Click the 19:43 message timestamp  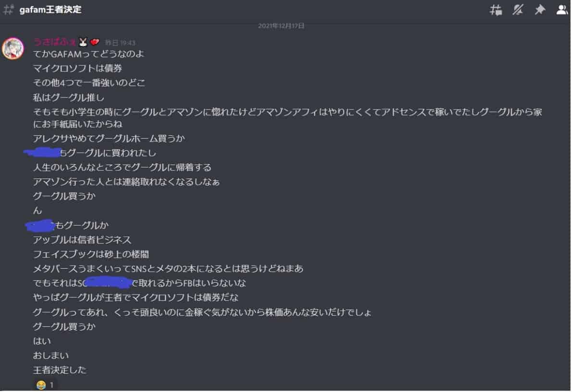[121, 43]
